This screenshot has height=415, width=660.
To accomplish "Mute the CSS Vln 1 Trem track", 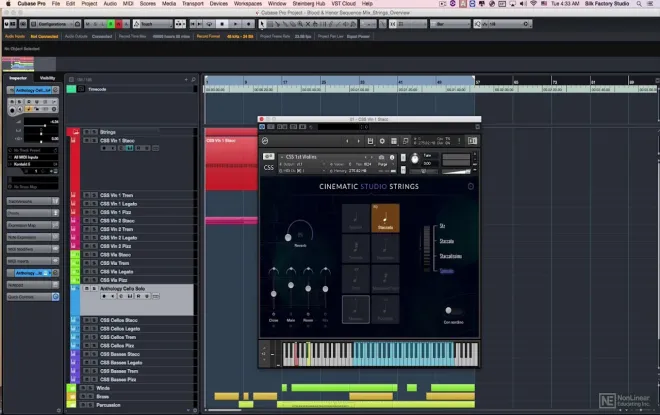I will click(86, 195).
